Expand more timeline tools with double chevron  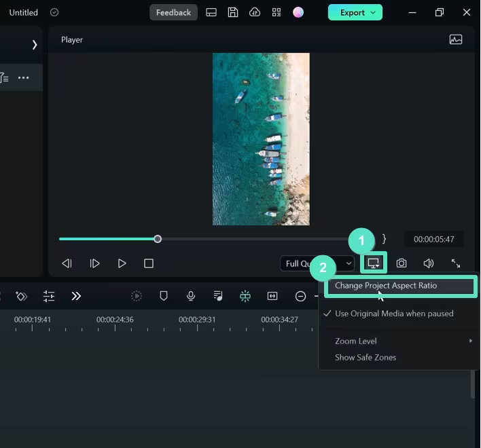[76, 296]
